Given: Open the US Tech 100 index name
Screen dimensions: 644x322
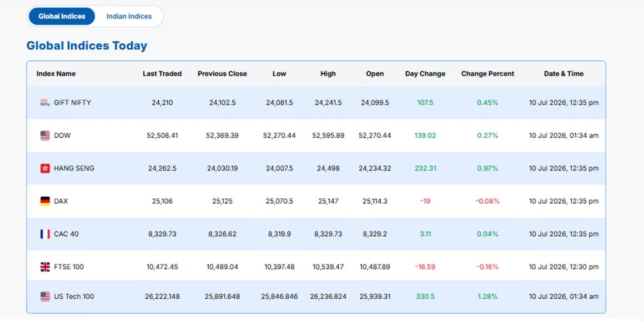Looking at the screenshot, I should tap(74, 296).
